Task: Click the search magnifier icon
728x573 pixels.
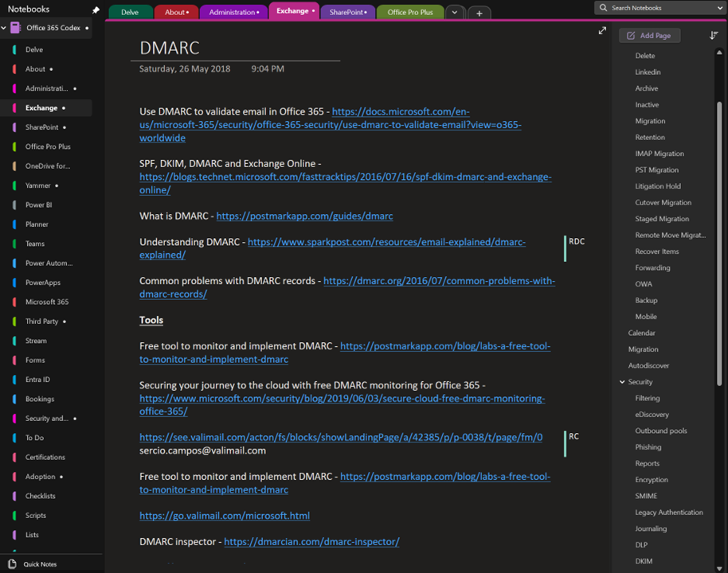Action: tap(604, 8)
